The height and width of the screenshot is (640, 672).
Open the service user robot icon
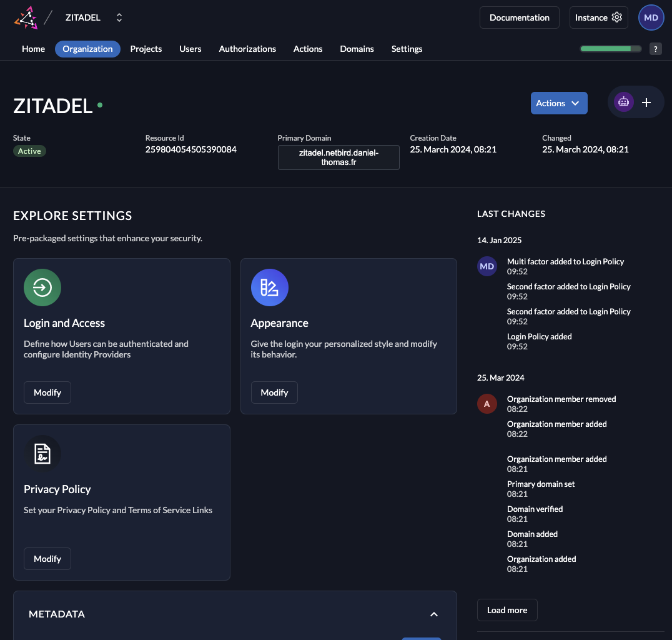pos(623,101)
